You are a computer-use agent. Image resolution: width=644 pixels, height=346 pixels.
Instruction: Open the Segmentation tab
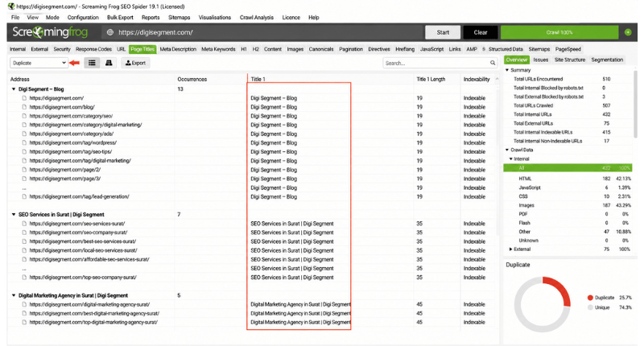coord(607,60)
